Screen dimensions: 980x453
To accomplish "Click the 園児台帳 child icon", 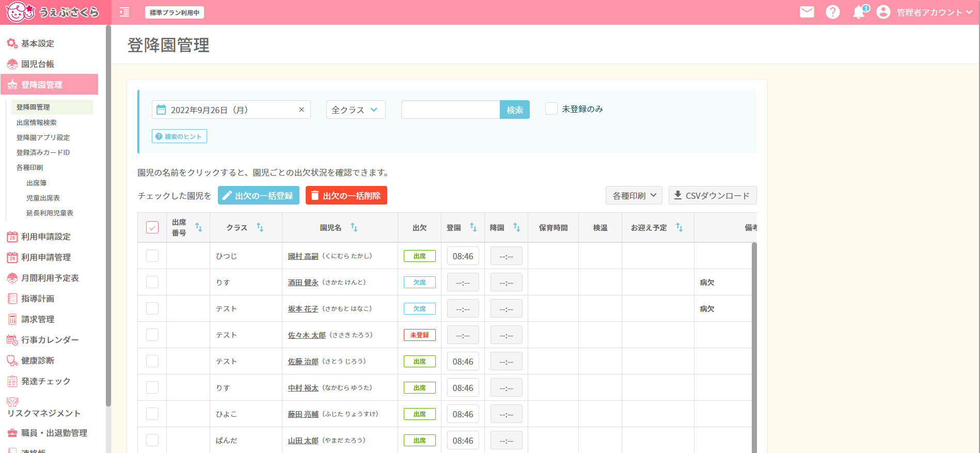I will click(12, 64).
